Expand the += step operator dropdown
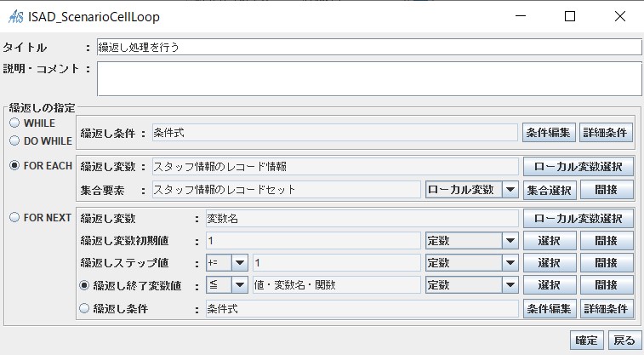The height and width of the screenshot is (355, 644). point(226,262)
